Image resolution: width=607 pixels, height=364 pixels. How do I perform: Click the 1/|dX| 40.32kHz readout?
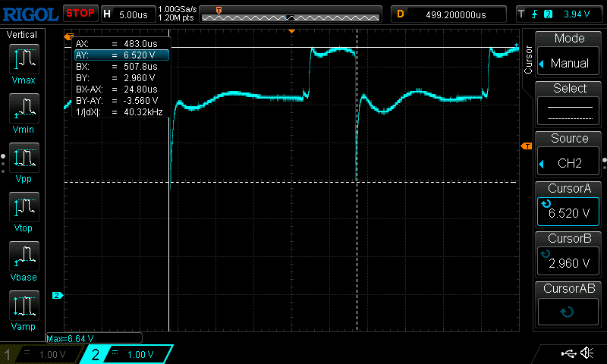[x=121, y=112]
